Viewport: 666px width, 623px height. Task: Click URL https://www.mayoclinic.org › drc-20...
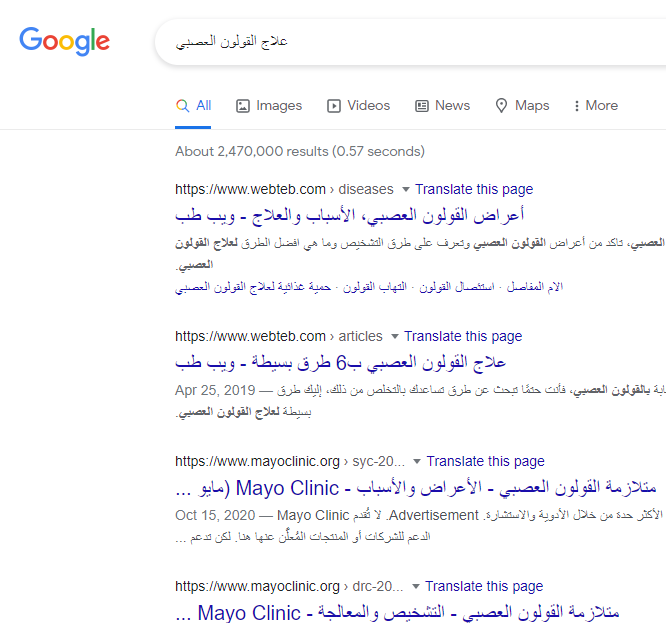(x=289, y=586)
